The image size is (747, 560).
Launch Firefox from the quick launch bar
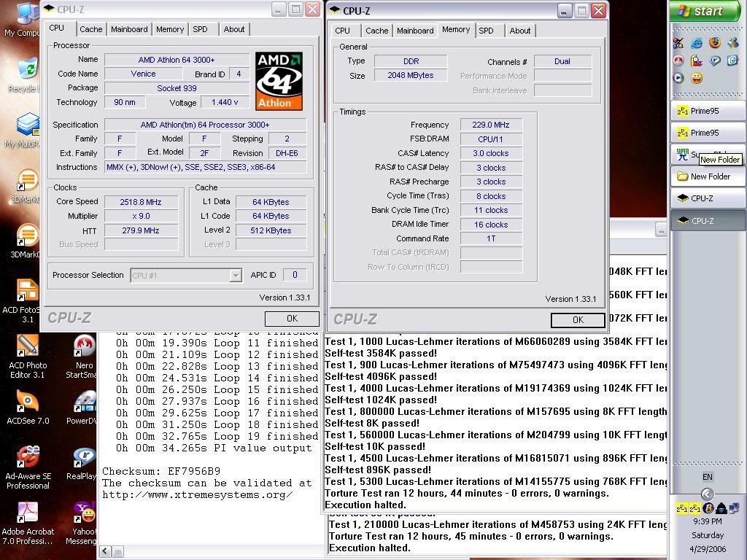pos(715,43)
